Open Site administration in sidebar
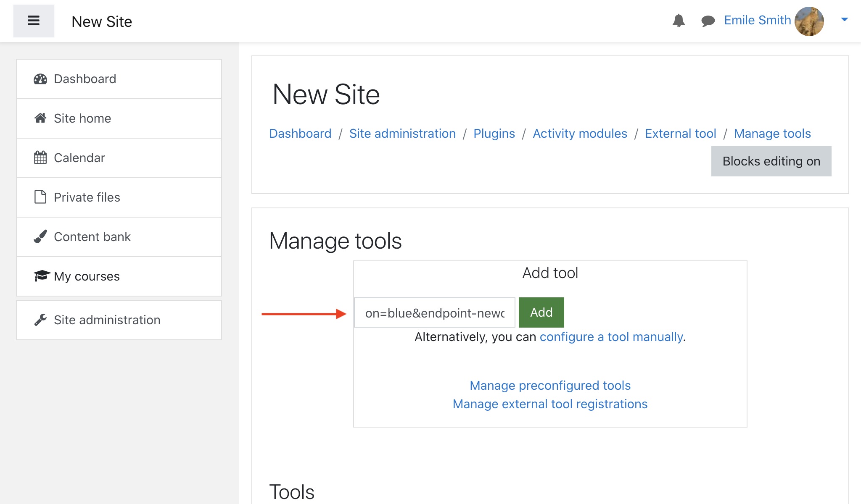861x504 pixels. (x=107, y=320)
